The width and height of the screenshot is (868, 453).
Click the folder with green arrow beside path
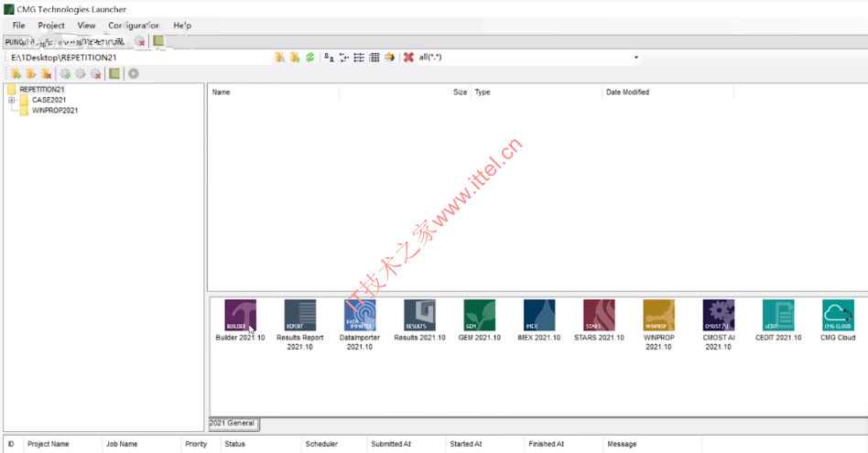pyautogui.click(x=295, y=58)
